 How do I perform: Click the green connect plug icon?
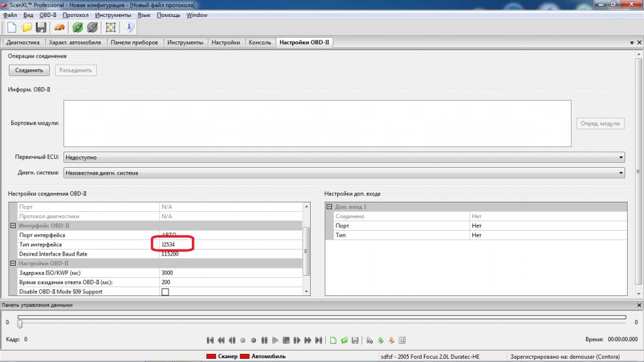click(x=77, y=27)
